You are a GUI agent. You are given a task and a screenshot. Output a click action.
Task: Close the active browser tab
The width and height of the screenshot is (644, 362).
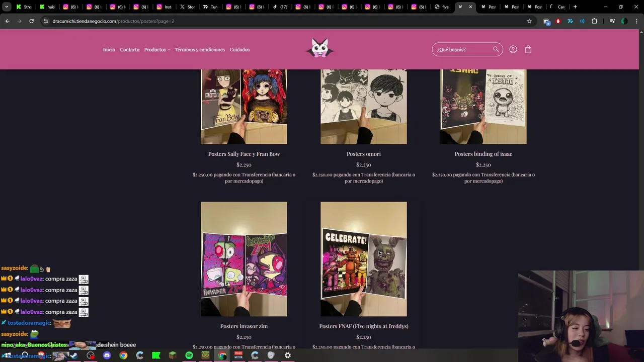pyautogui.click(x=470, y=7)
